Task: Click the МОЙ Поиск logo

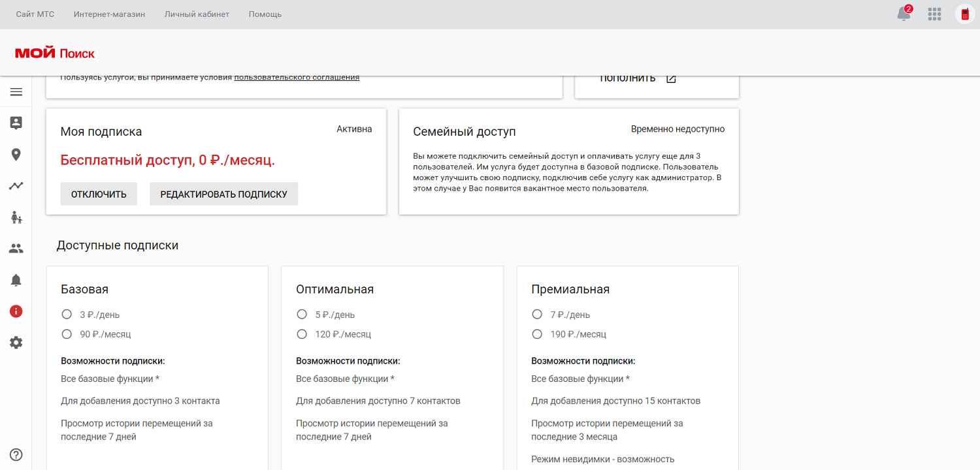Action: 54,53
